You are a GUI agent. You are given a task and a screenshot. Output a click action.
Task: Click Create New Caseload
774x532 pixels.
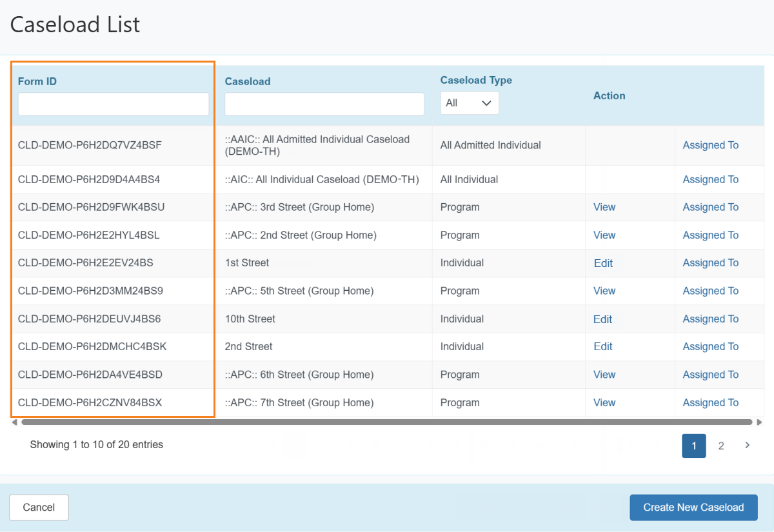point(693,507)
